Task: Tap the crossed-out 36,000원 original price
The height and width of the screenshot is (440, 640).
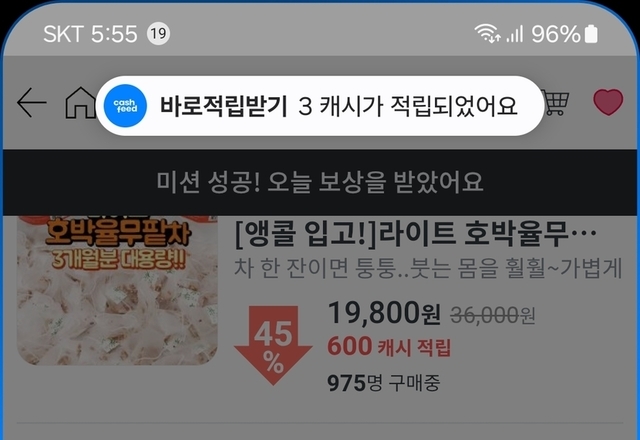Action: 492,315
